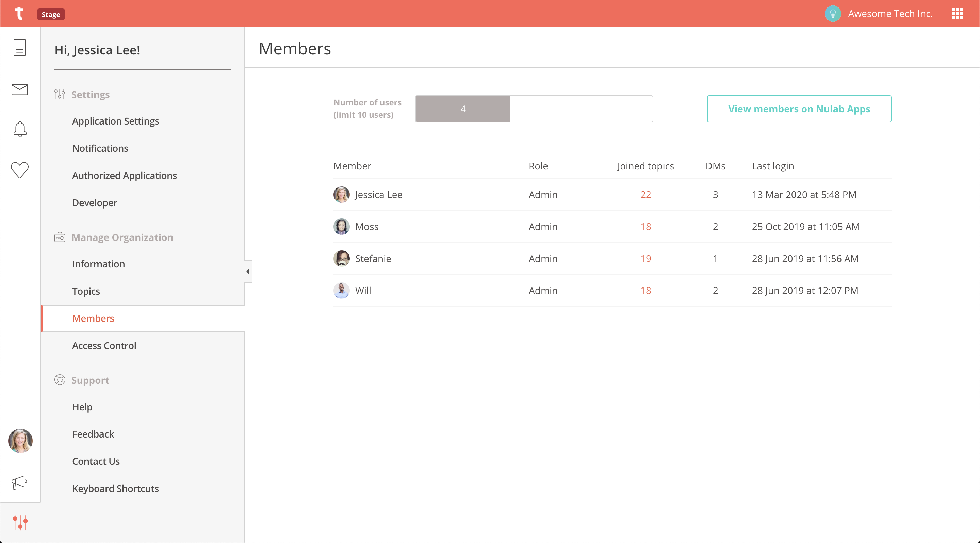Click Jessica Lee's joined topics count 22
Screen dimensions: 980x543
tap(645, 195)
